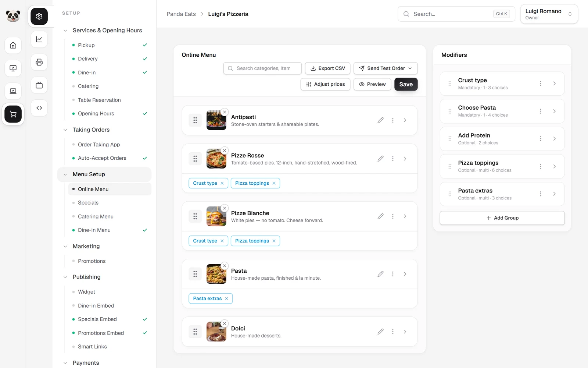Collapse the Publishing section
Image resolution: width=588 pixels, height=368 pixels.
tap(65, 277)
